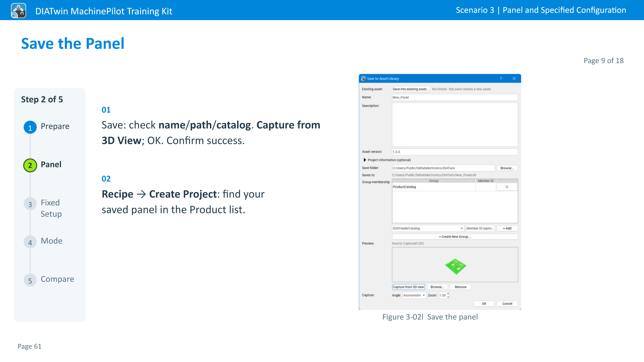Click the Source: Captured (3D) label
This screenshot has width=644, height=362.
pos(408,243)
